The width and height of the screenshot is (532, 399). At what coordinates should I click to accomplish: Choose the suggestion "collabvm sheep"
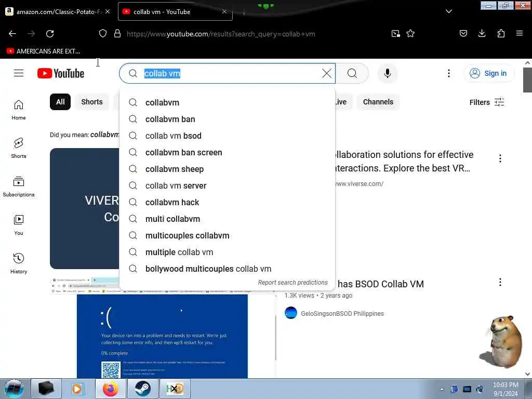pyautogui.click(x=228, y=169)
